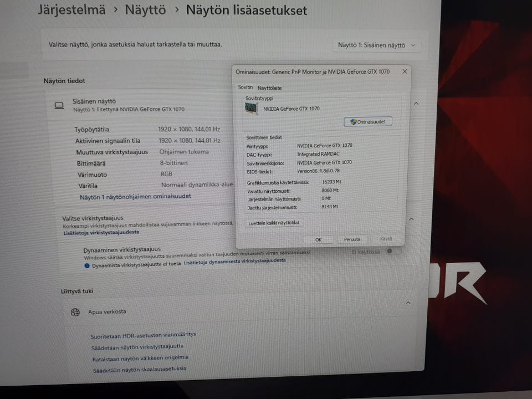Open the Näyttö 1: Sisäinen näyttö dropdown
Image resolution: width=532 pixels, height=399 pixels.
(377, 45)
